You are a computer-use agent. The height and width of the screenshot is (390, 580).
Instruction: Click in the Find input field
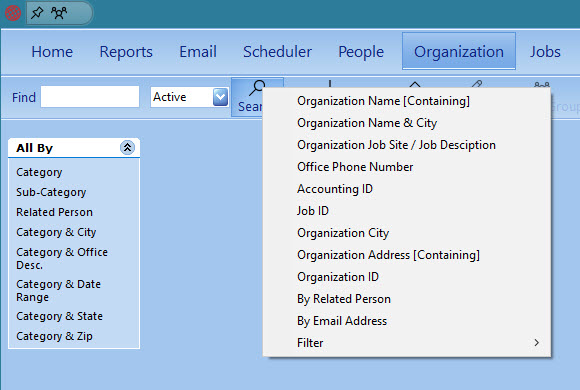(90, 97)
